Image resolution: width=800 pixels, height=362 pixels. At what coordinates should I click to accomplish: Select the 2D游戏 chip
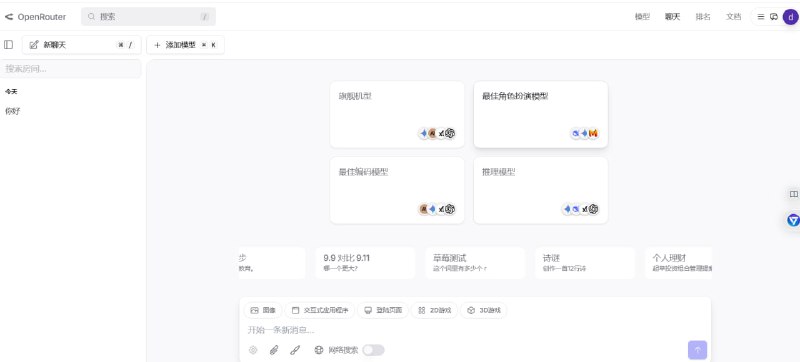(x=434, y=310)
